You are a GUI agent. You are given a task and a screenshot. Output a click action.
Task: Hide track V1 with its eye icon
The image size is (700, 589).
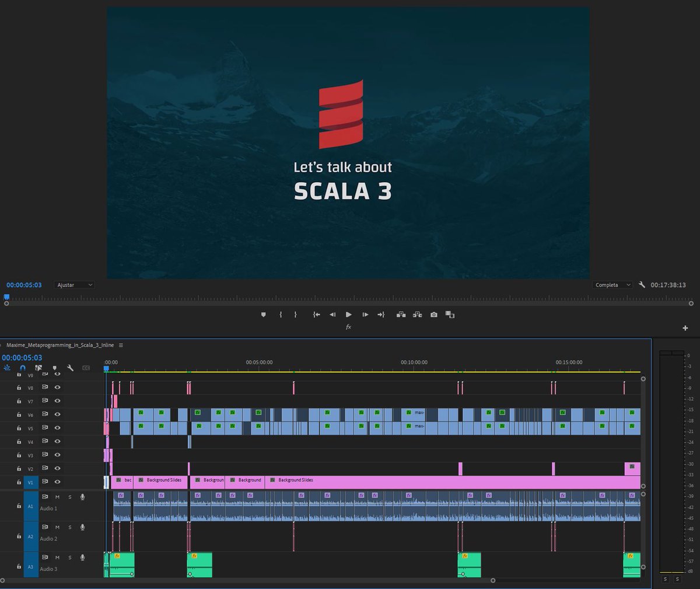(57, 482)
